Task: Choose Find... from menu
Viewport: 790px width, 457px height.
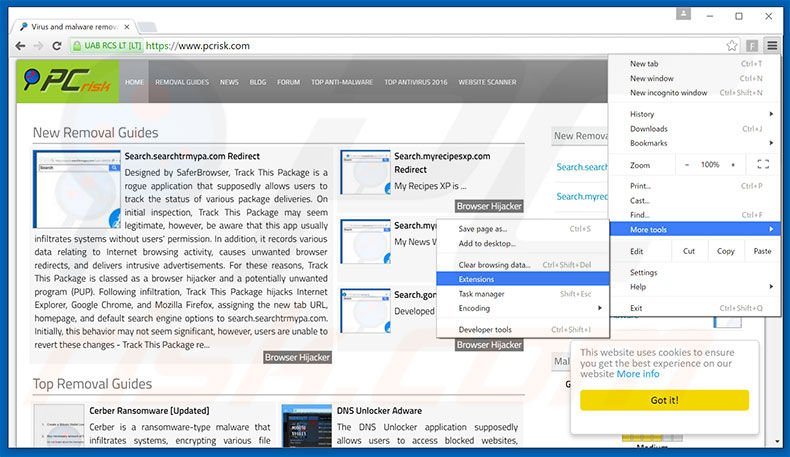Action: pos(695,215)
